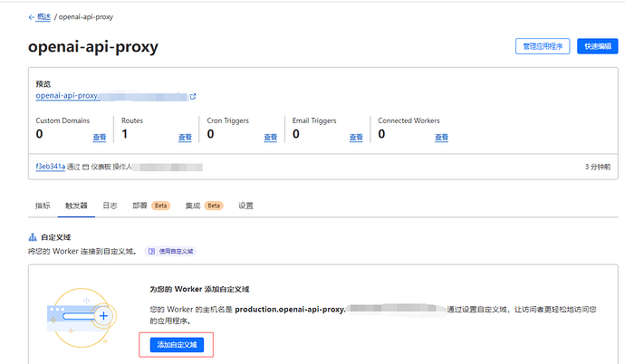Click the Email Triggers label

tap(314, 120)
